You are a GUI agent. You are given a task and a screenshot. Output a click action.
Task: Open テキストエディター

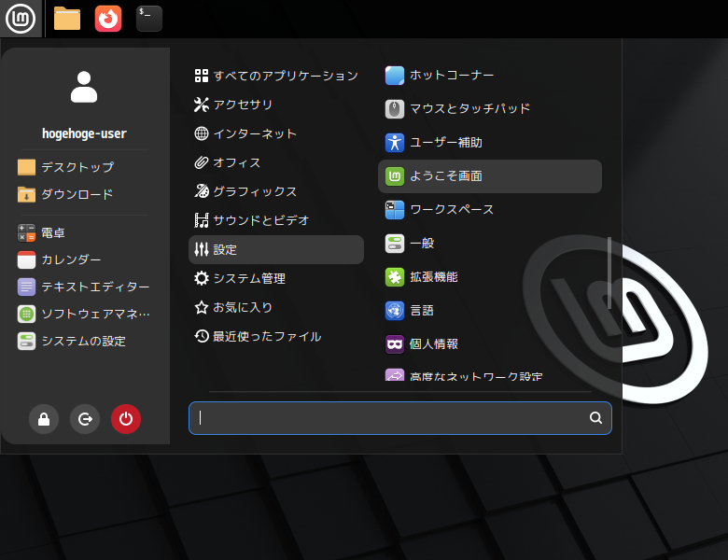(84, 287)
